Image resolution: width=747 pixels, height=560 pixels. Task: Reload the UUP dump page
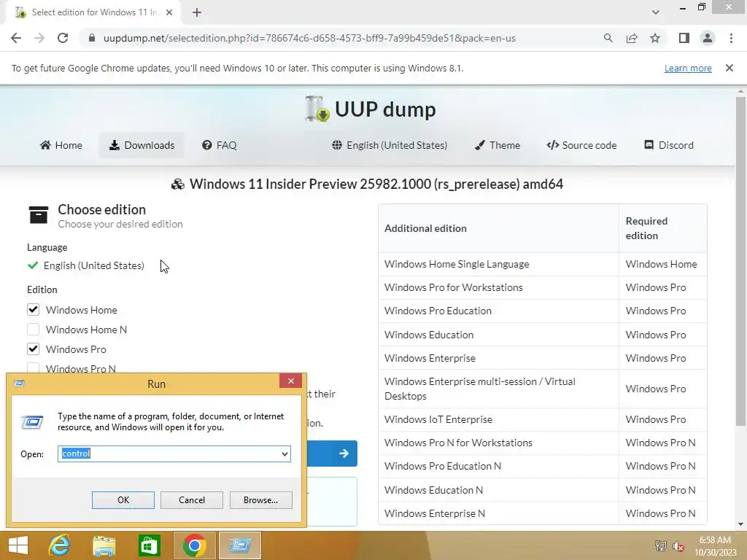coord(63,38)
